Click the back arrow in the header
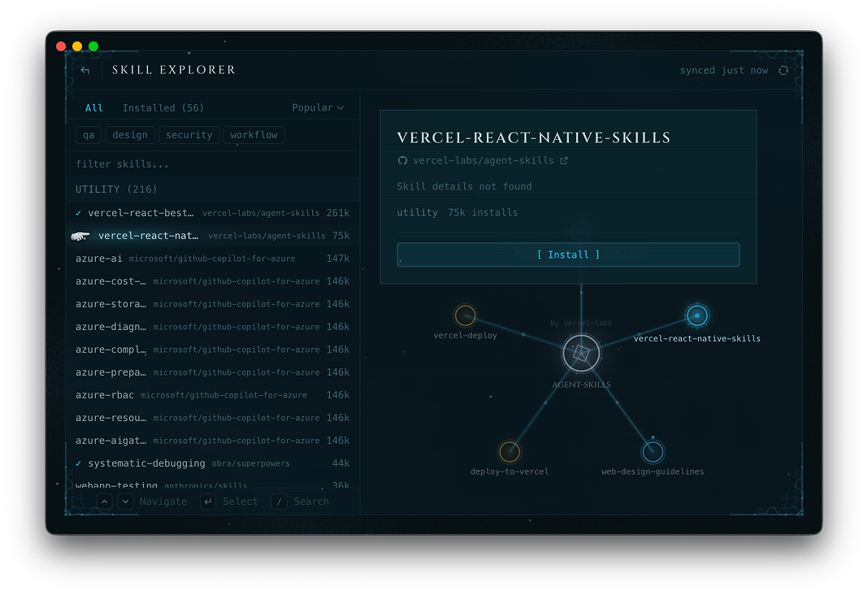 [85, 70]
